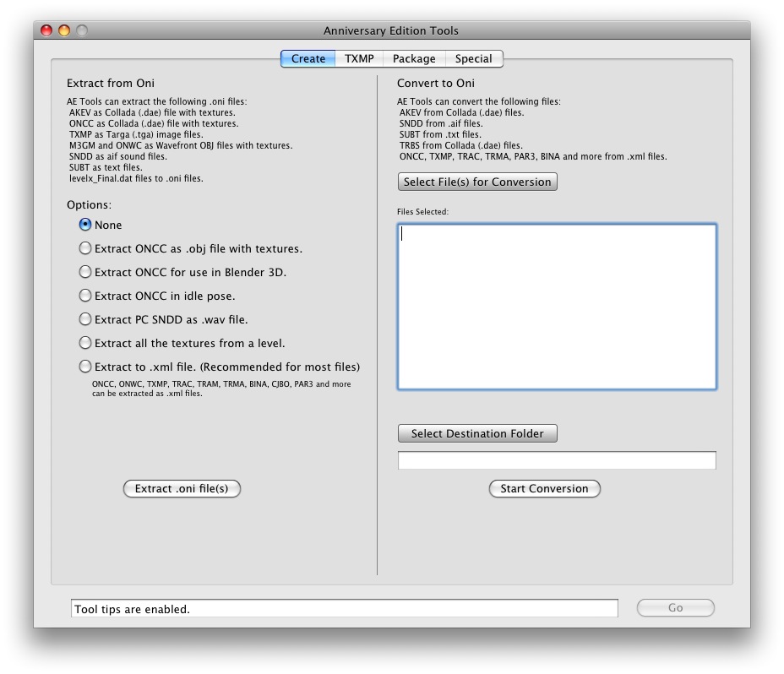The image size is (784, 674).
Task: Click 'SUBT as text files.' line
Action: click(x=106, y=167)
